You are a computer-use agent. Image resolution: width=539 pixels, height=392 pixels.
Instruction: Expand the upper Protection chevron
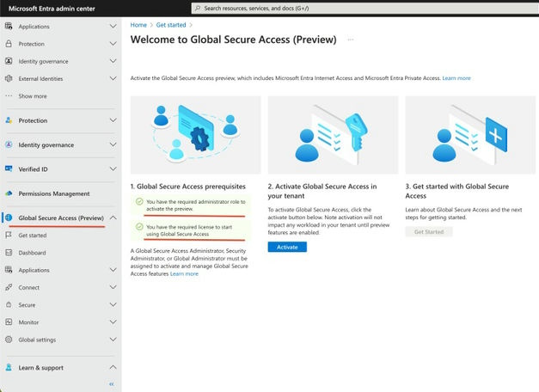(113, 44)
